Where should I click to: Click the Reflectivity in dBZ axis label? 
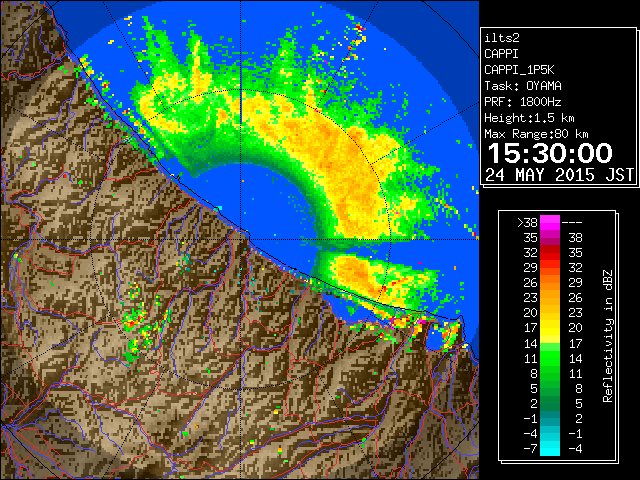coord(607,336)
